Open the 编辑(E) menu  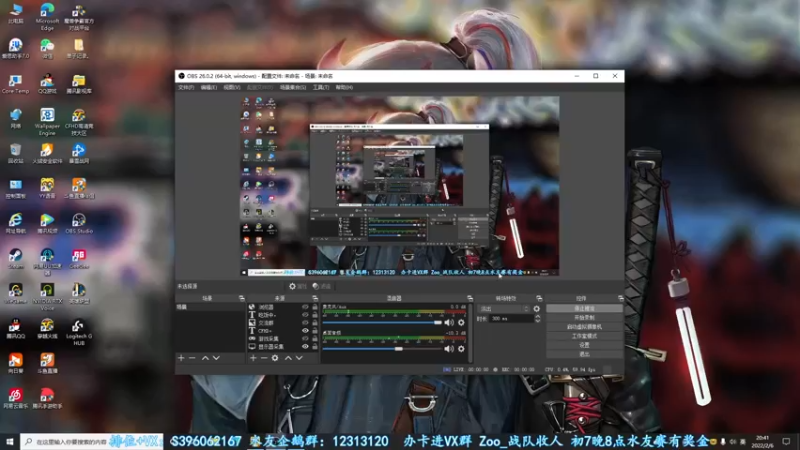click(209, 88)
